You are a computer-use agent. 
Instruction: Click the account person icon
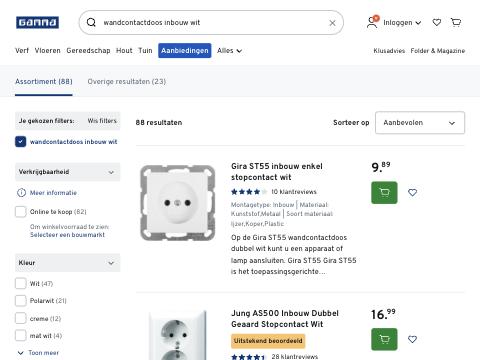pos(372,22)
